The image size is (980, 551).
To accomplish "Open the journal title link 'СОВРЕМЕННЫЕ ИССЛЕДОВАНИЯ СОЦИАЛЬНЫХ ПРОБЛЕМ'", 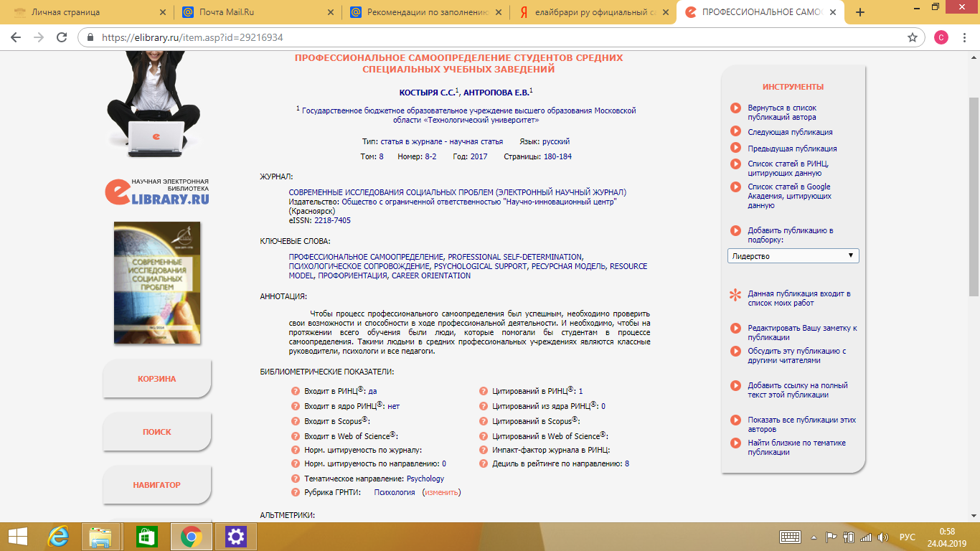I will [457, 193].
